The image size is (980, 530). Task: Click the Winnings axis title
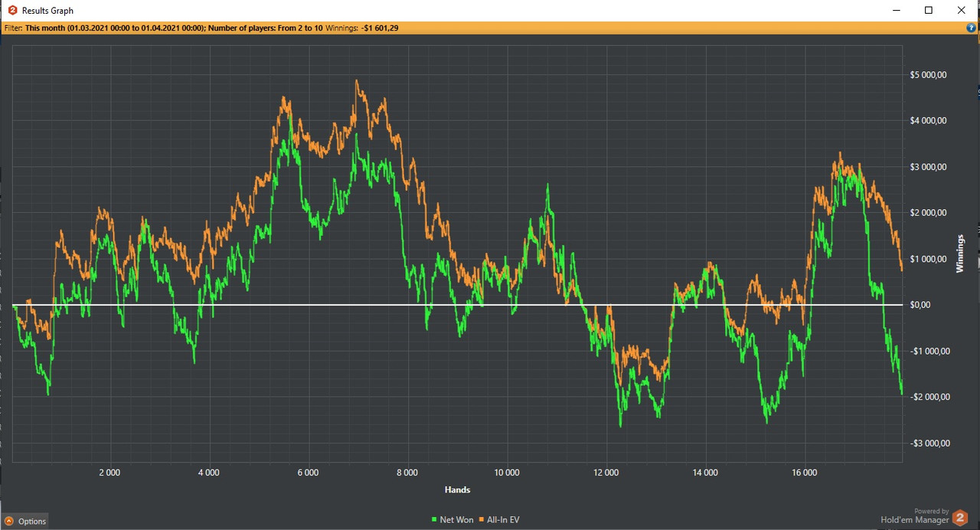click(959, 254)
